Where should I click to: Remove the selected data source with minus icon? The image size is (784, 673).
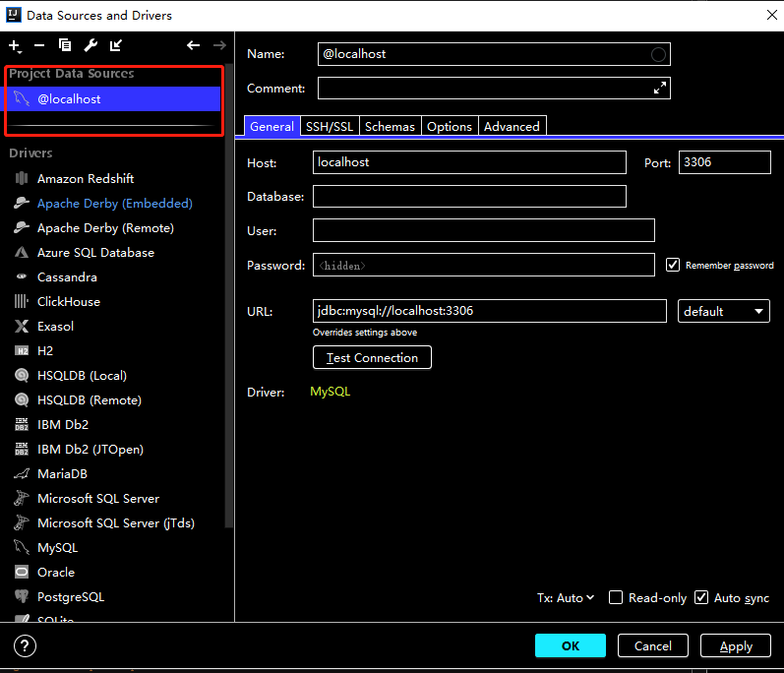(39, 45)
